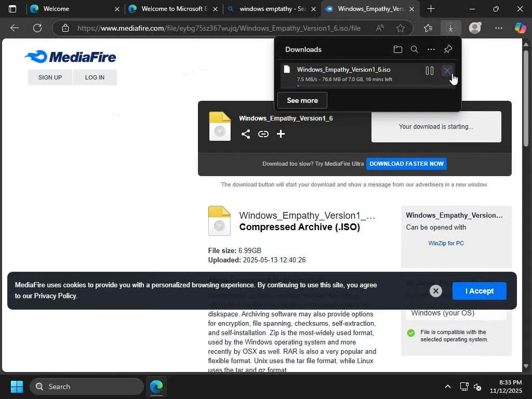Click the plus icon to save file
Screen dimensions: 532x399
pyautogui.click(x=281, y=134)
